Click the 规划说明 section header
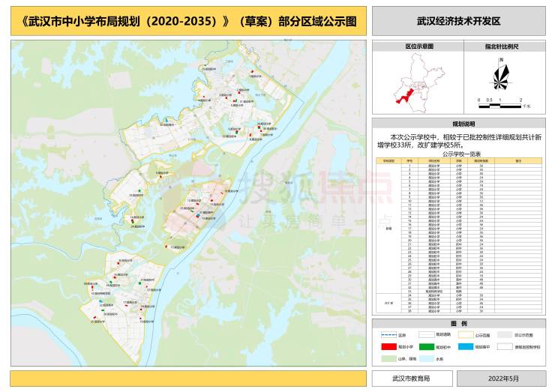The image size is (555, 392). 459,124
